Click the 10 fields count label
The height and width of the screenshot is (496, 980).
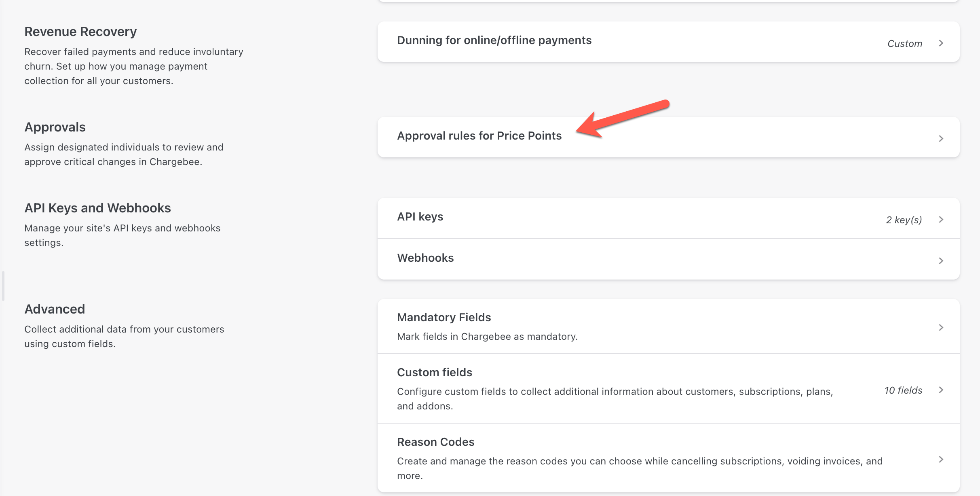(x=903, y=390)
